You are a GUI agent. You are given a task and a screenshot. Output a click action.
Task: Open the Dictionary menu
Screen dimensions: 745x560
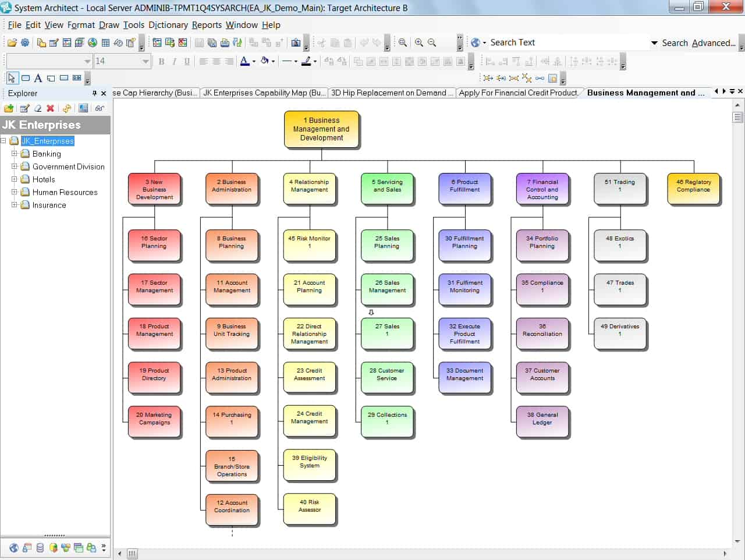click(x=168, y=25)
